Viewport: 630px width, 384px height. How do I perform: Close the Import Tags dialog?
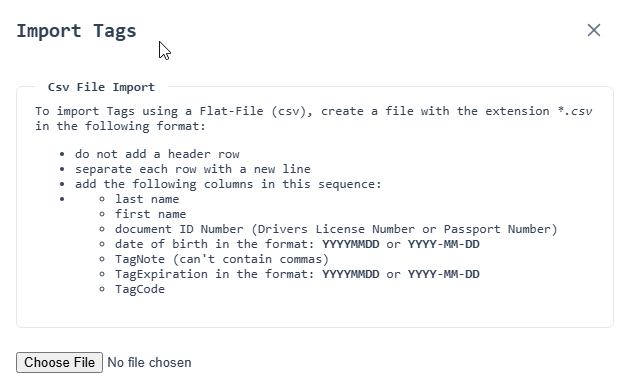(593, 30)
